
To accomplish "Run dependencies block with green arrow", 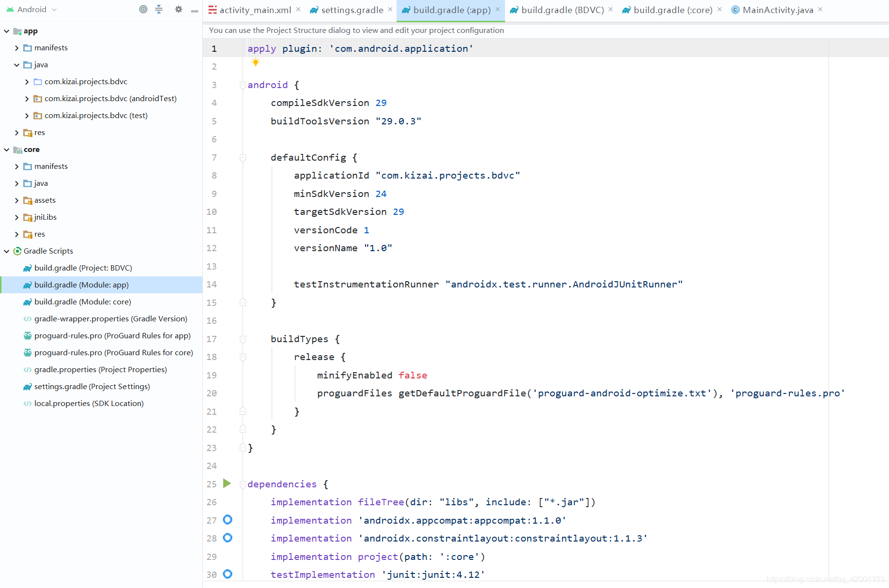I will point(227,483).
